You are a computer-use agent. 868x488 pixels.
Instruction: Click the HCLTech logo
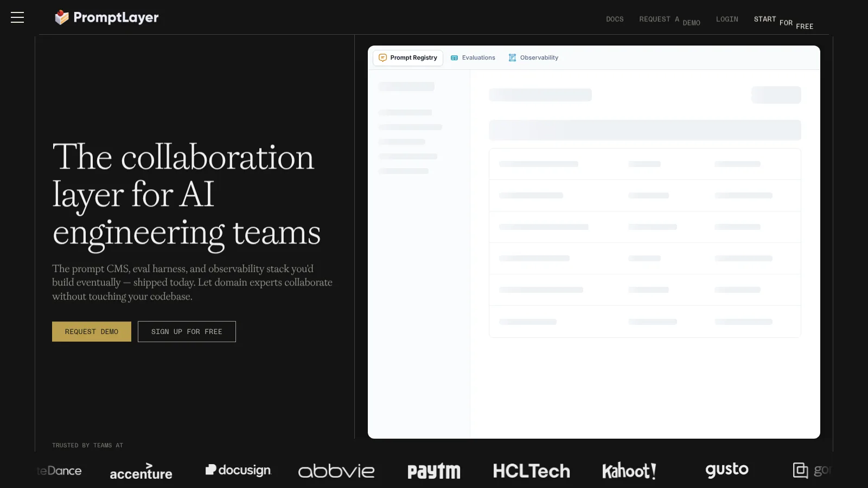click(532, 471)
